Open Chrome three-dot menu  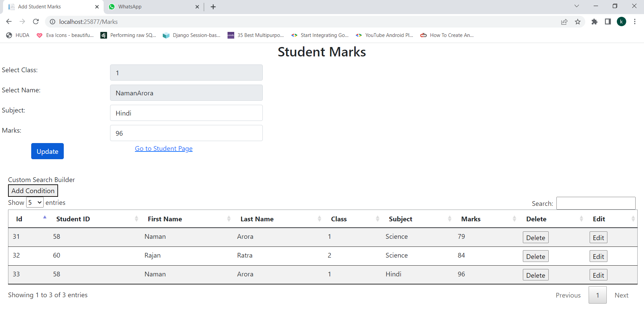coord(635,21)
